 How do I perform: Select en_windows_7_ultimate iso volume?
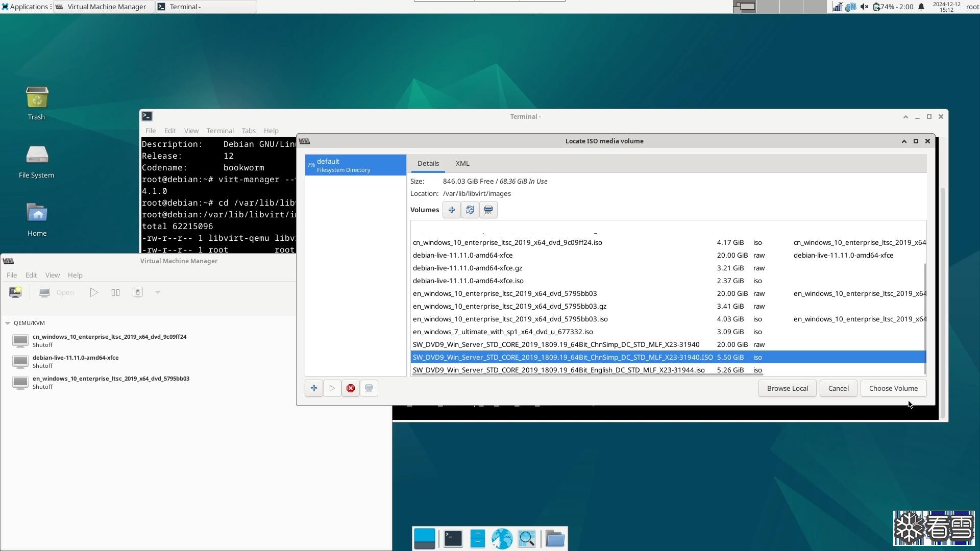668,332
